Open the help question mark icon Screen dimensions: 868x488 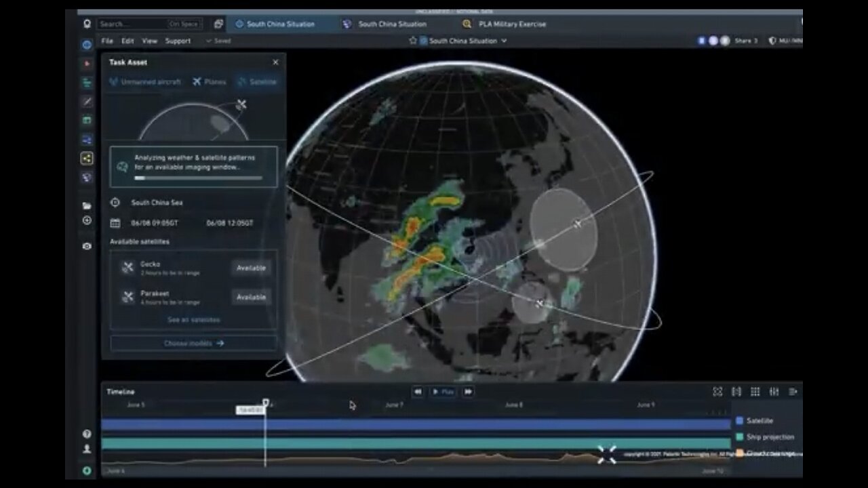[87, 434]
